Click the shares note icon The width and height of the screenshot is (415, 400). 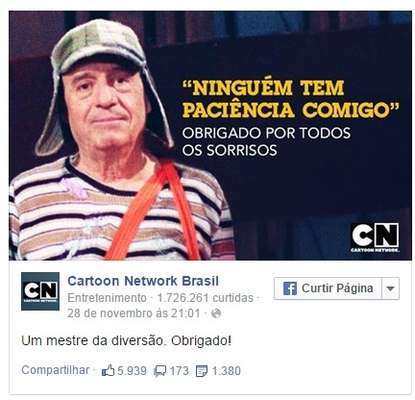coord(202,371)
